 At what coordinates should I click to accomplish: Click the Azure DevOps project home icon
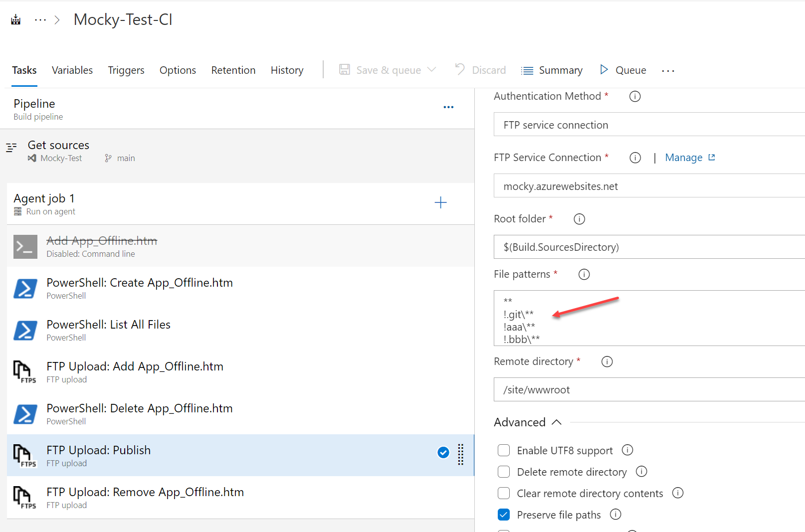(16, 20)
